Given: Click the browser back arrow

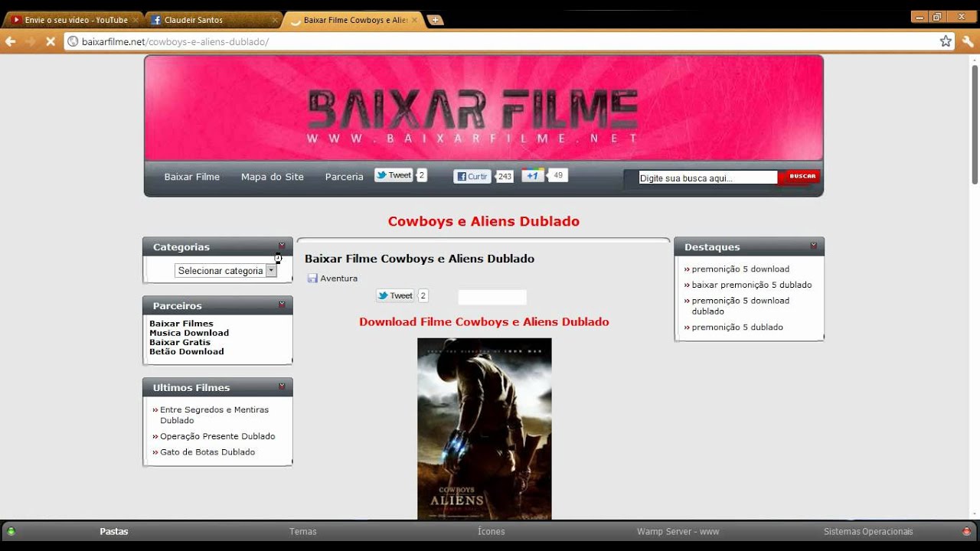Looking at the screenshot, I should tap(11, 41).
